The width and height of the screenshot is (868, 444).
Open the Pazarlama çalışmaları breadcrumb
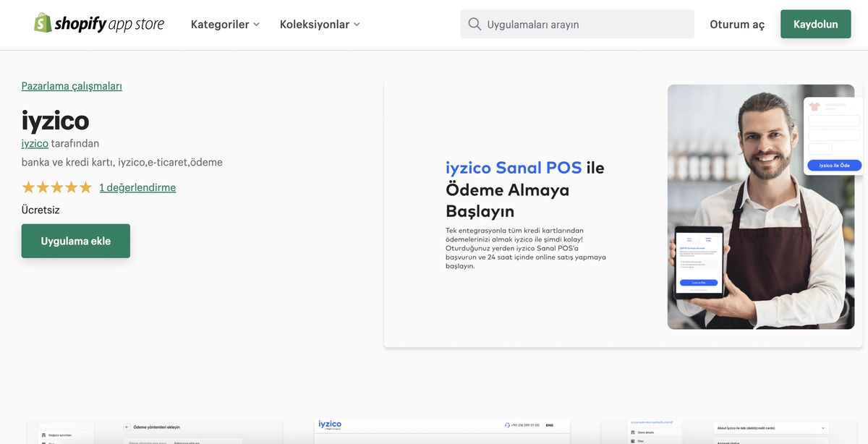70,85
